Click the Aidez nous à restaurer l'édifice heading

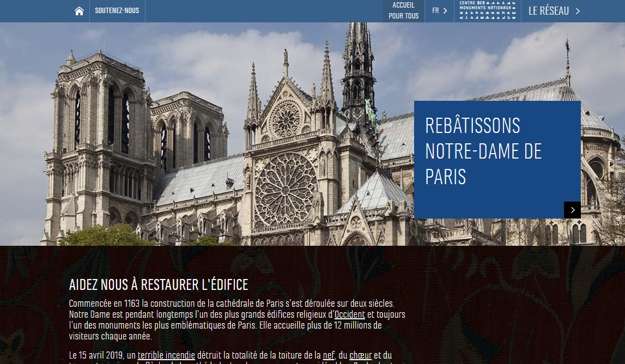click(x=159, y=284)
